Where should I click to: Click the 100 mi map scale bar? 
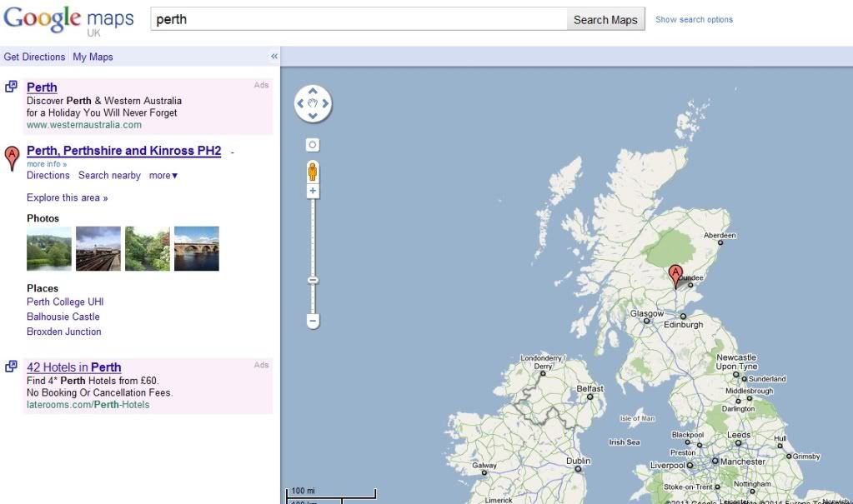tap(331, 492)
